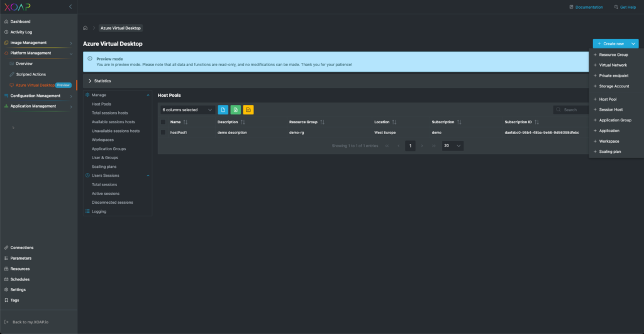
Task: Check the hostPool1 row checkbox
Action: pyautogui.click(x=163, y=133)
